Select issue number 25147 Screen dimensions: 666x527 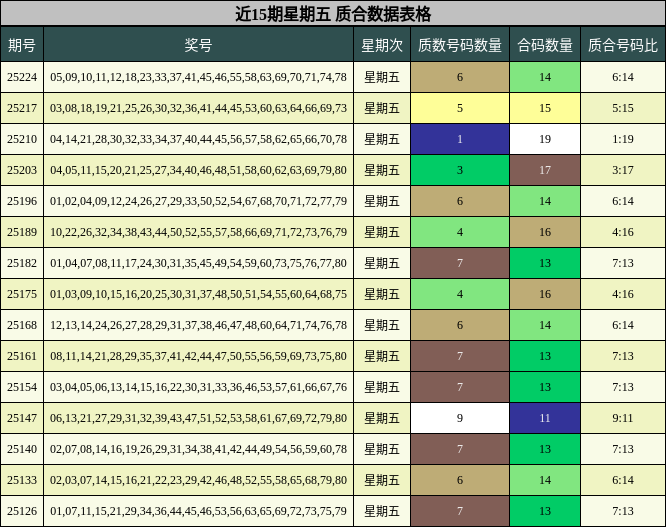pos(22,418)
